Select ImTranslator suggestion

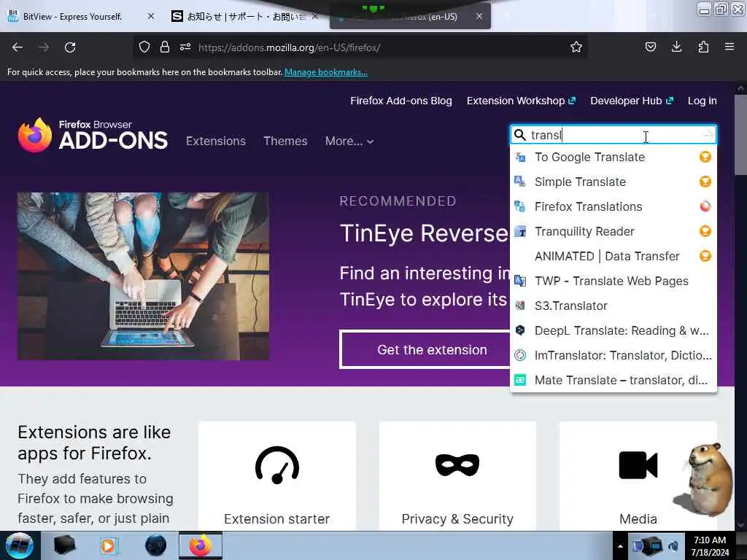[x=613, y=355]
